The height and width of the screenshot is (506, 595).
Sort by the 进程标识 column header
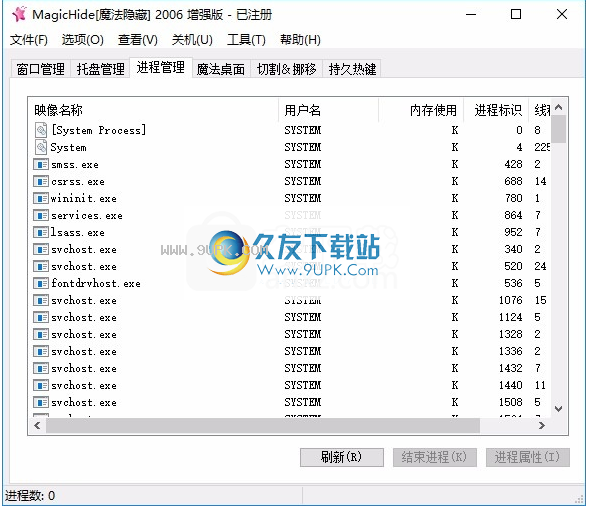pos(496,110)
